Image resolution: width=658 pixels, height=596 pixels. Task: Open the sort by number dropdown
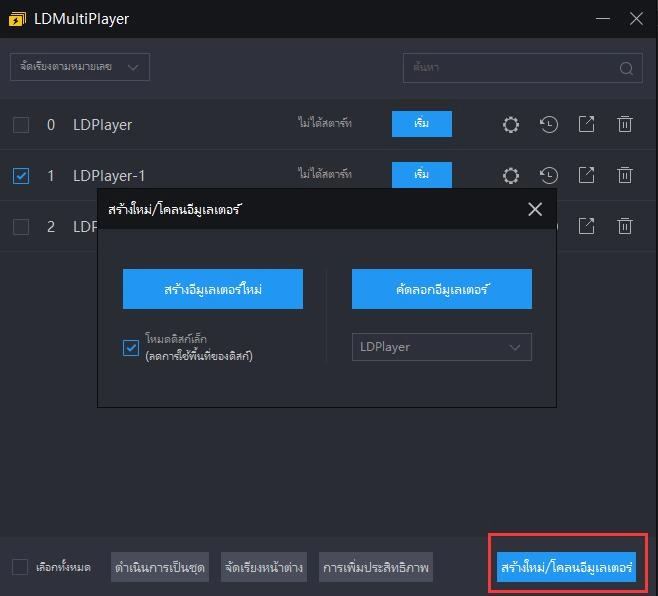tap(80, 67)
